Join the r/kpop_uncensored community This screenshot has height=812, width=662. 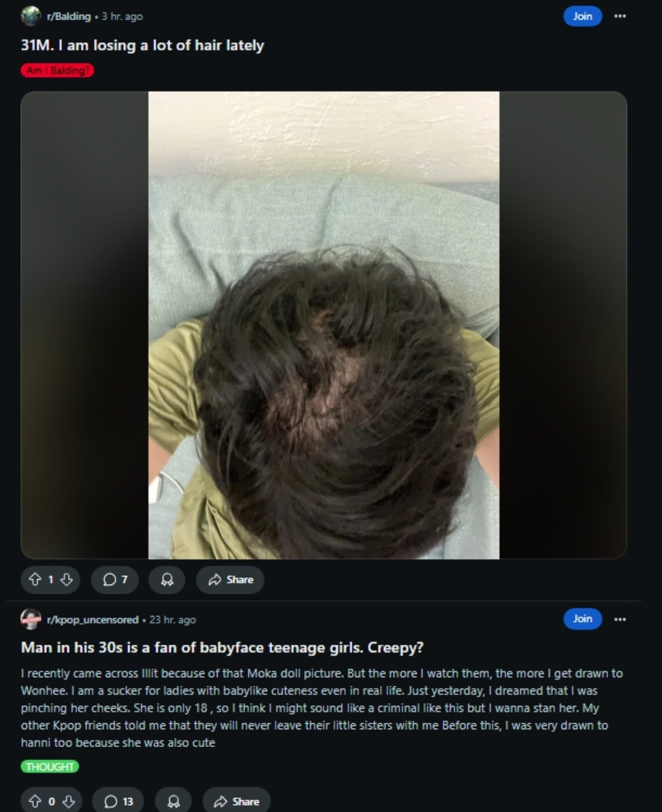(582, 619)
